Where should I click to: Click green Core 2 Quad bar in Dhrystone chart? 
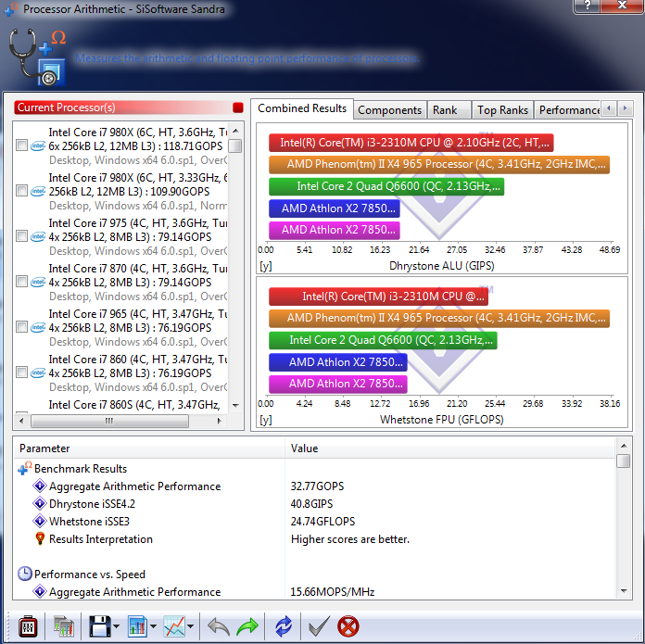click(386, 186)
